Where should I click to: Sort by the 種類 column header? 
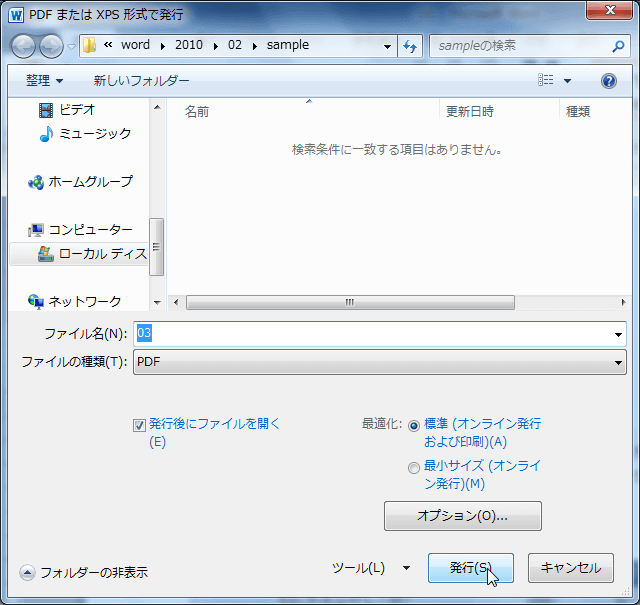(x=578, y=111)
